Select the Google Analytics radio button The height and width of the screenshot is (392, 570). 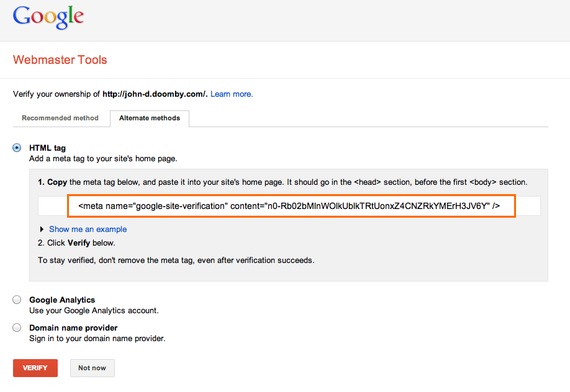point(17,300)
